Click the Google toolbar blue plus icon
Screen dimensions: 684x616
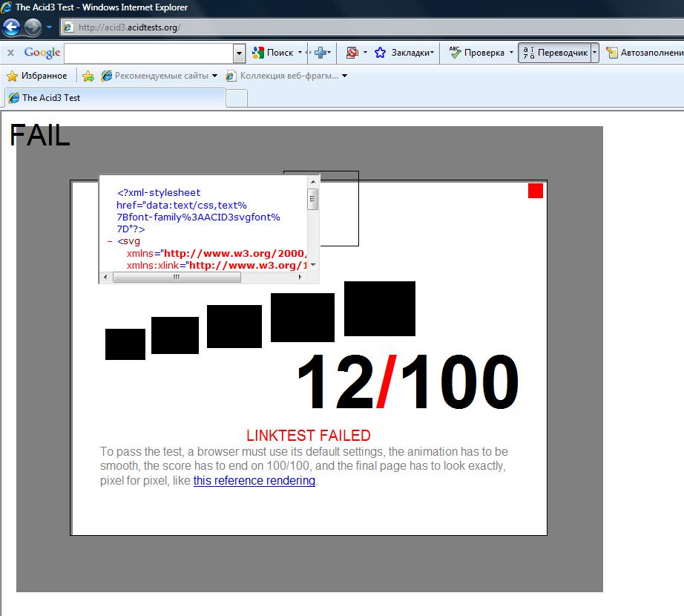pyautogui.click(x=321, y=53)
